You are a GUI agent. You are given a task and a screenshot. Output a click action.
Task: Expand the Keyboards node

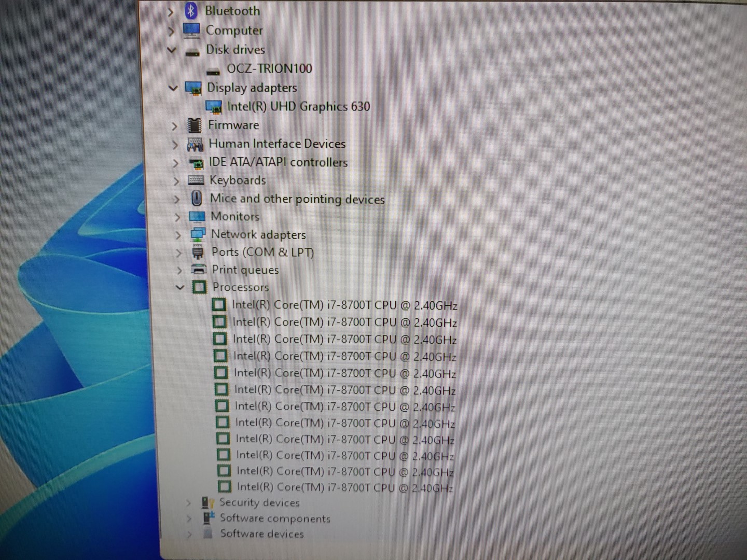pos(176,181)
